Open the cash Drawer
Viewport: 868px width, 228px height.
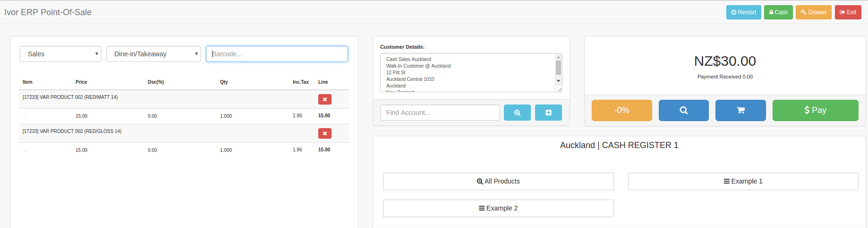click(x=813, y=12)
